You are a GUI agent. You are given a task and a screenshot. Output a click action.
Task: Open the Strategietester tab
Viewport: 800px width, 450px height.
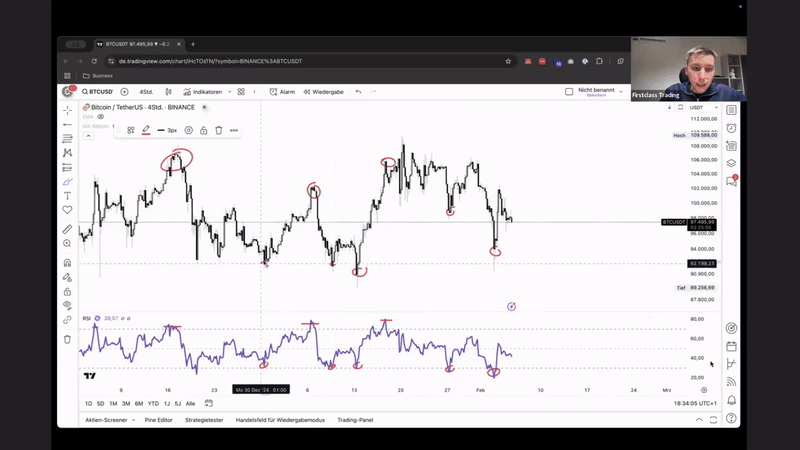tap(204, 420)
